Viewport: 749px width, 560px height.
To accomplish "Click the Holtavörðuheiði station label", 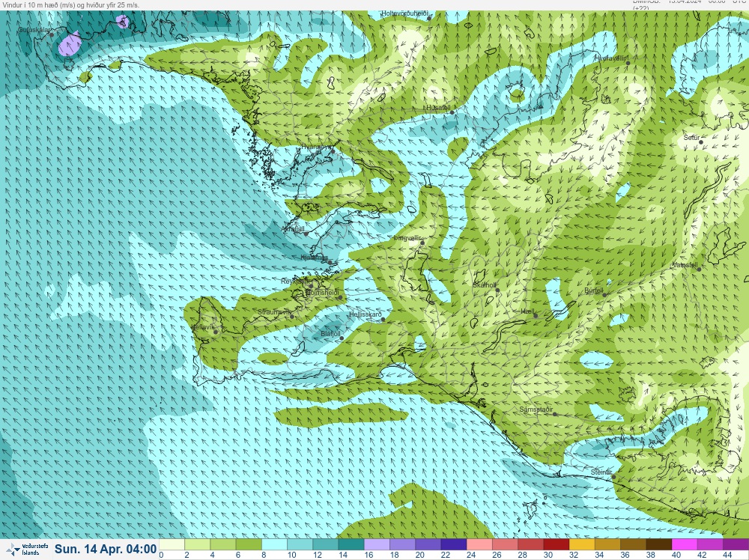I will (x=404, y=13).
